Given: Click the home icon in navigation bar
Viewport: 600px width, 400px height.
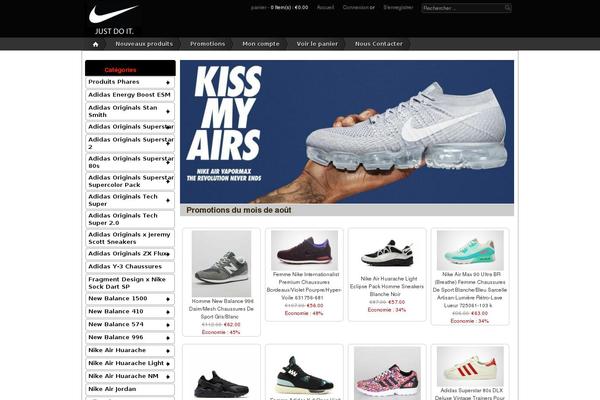Looking at the screenshot, I should click(x=95, y=44).
